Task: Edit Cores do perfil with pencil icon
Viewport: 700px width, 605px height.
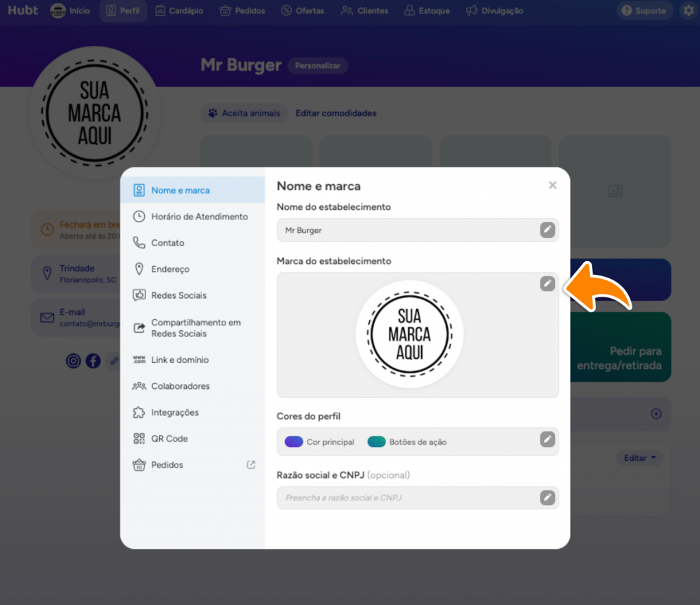Action: tap(548, 440)
